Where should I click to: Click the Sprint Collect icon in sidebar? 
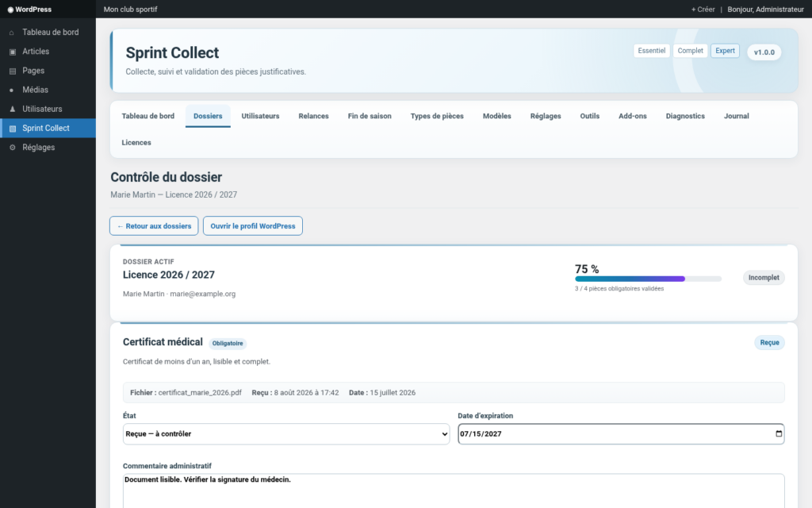click(x=13, y=129)
